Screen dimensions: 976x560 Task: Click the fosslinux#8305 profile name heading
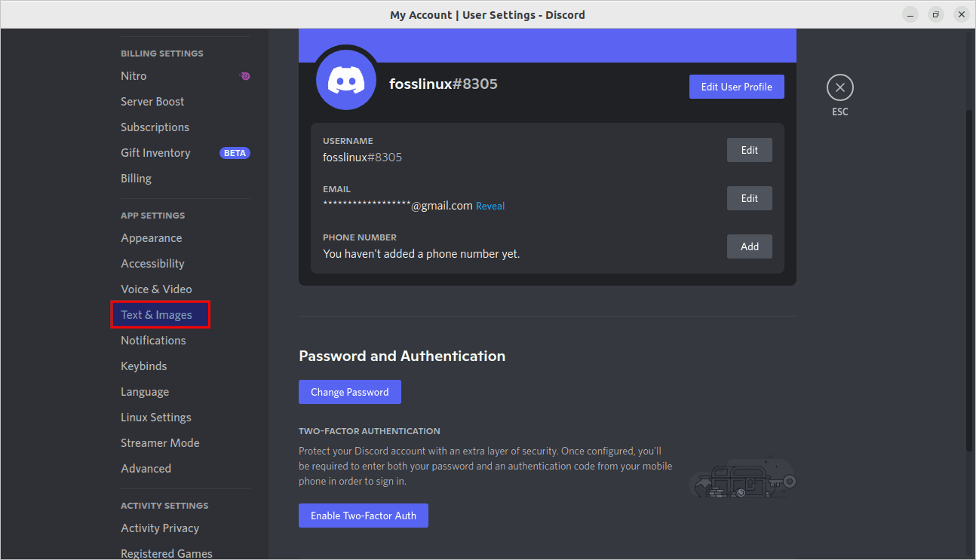tap(443, 84)
